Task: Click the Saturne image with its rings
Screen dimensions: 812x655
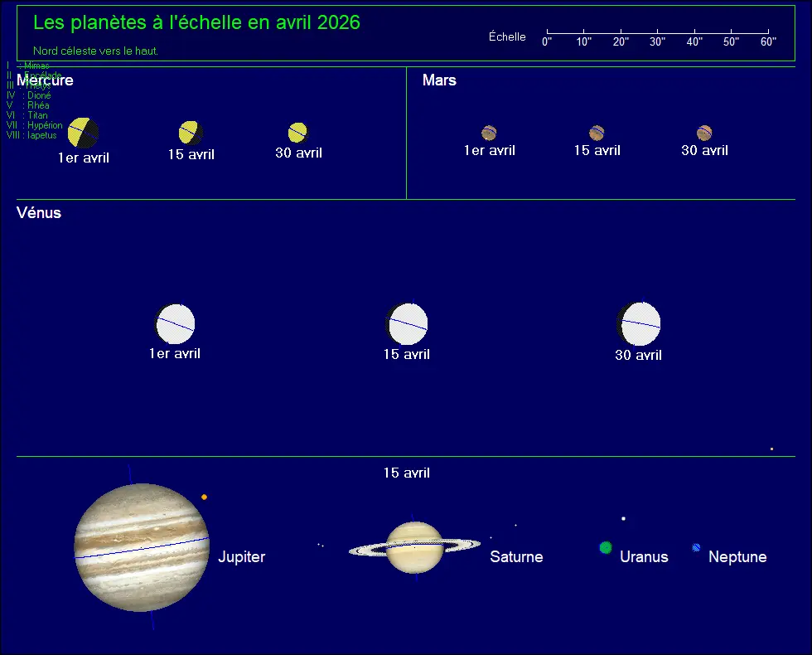Action: tap(416, 547)
